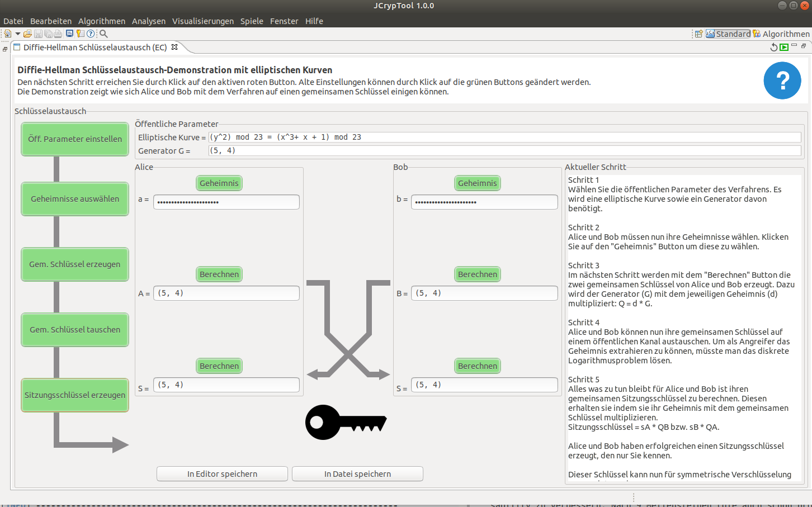Select the Diffie-Hellman Schlüsselaustausch (EC) tab
Screen dimensions: 812x507
click(x=95, y=48)
